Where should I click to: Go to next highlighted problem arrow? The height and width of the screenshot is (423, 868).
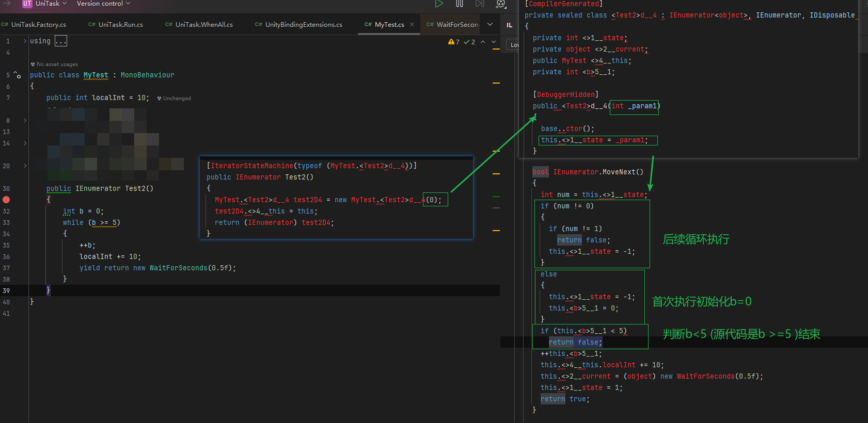(494, 42)
